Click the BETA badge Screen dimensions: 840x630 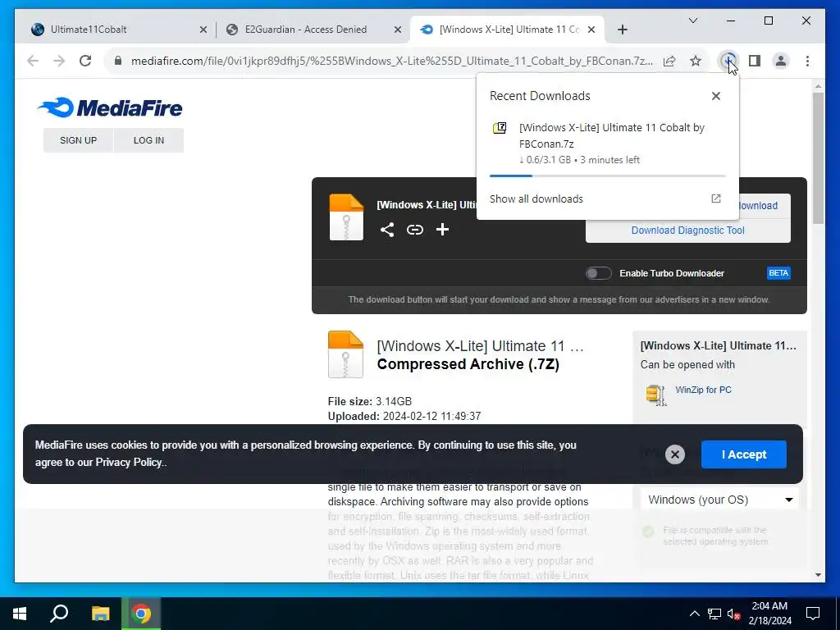pyautogui.click(x=778, y=273)
